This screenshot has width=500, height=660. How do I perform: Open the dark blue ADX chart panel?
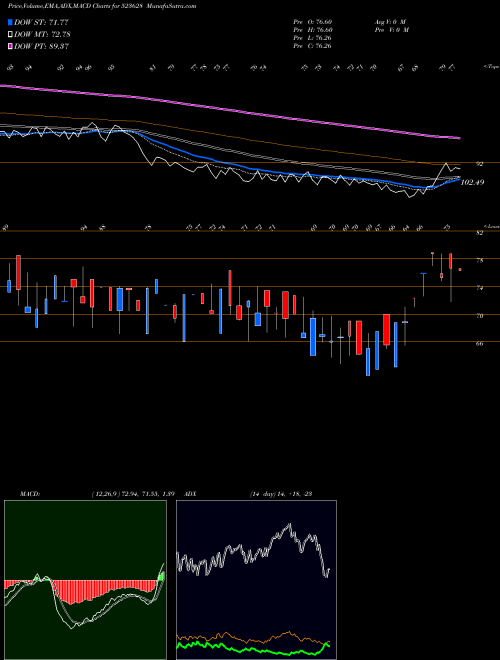pos(256,580)
